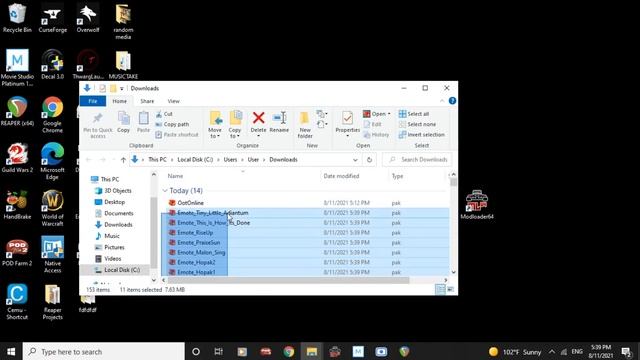Refresh the Downloads folder view
This screenshot has height=360, width=640.
tap(369, 160)
